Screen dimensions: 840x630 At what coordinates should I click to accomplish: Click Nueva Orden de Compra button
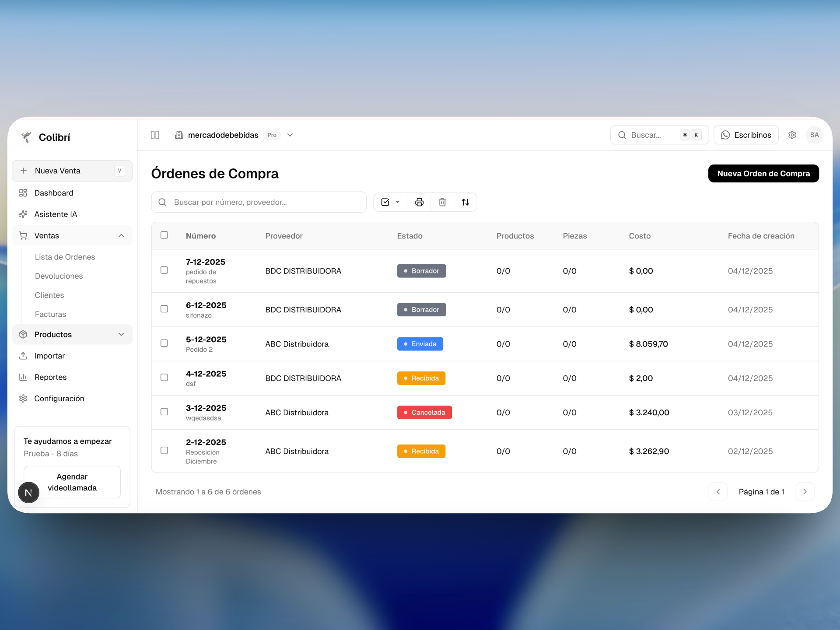763,174
